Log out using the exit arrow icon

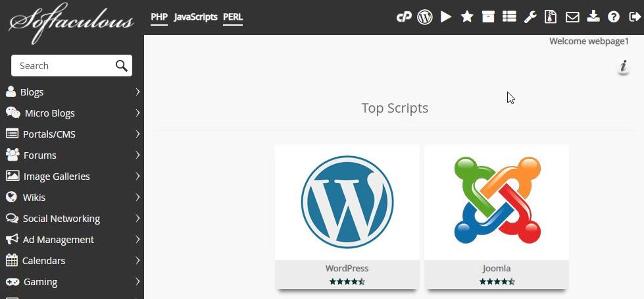[634, 17]
